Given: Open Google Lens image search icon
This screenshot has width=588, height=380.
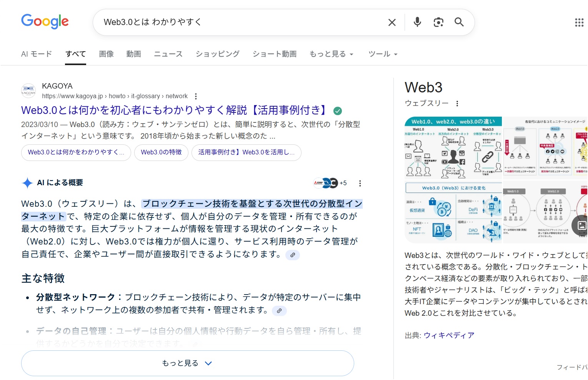Looking at the screenshot, I should coord(438,22).
